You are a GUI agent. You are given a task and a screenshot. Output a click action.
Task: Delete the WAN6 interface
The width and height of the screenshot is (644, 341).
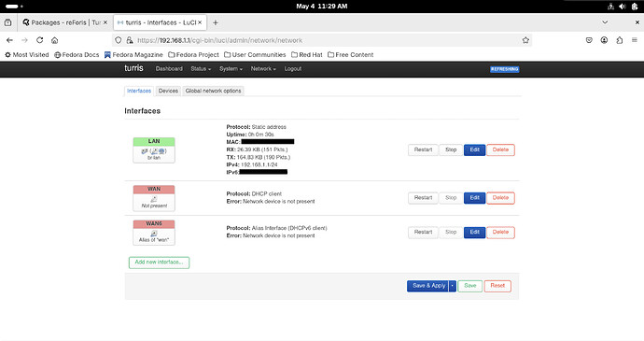pyautogui.click(x=500, y=233)
